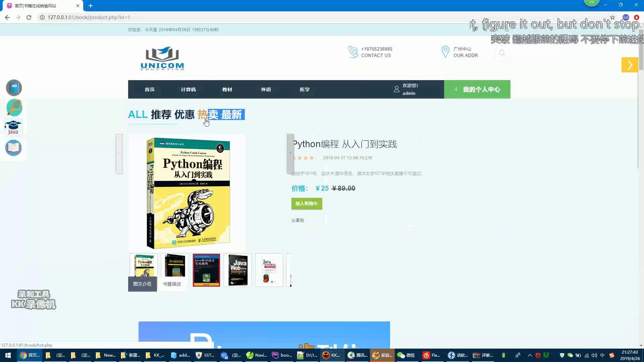Select the 热卖 filter heading

pyautogui.click(x=208, y=115)
